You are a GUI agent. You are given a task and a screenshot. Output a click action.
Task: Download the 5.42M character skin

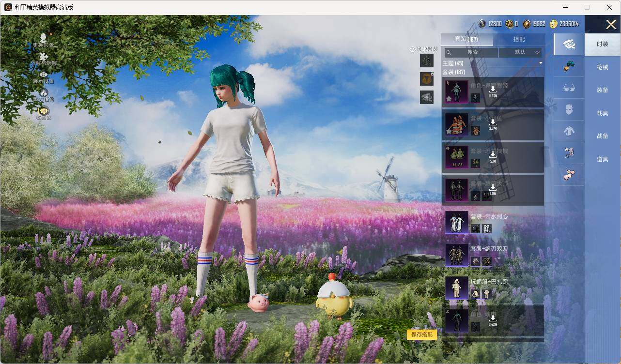click(x=493, y=320)
